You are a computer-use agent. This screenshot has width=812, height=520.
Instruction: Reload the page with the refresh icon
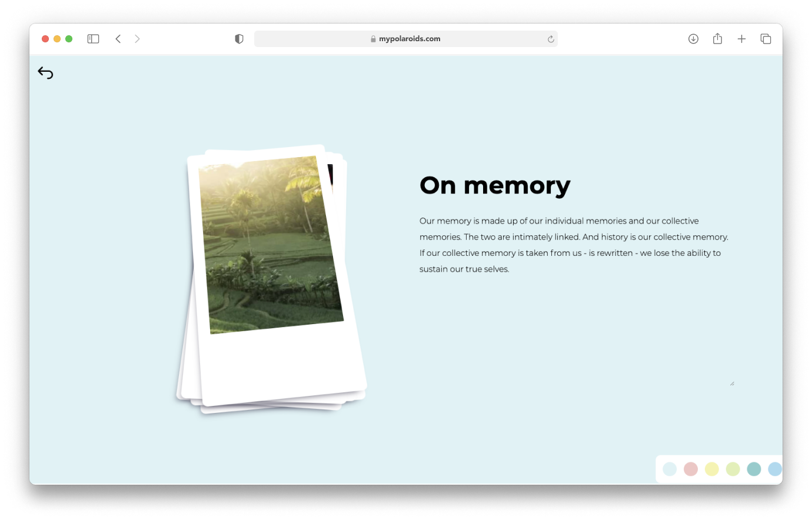[551, 39]
